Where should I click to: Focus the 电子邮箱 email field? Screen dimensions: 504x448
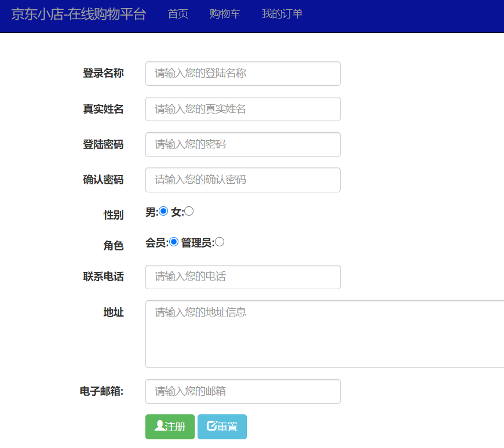click(x=243, y=391)
